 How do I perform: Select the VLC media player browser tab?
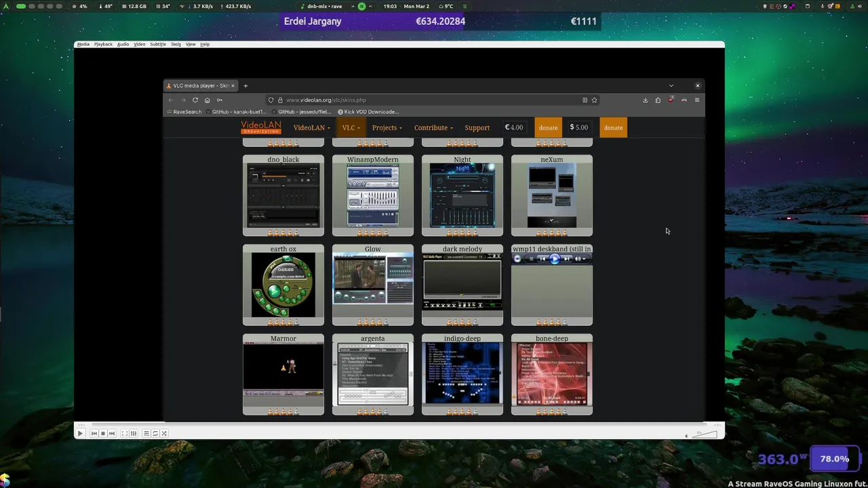click(x=200, y=85)
